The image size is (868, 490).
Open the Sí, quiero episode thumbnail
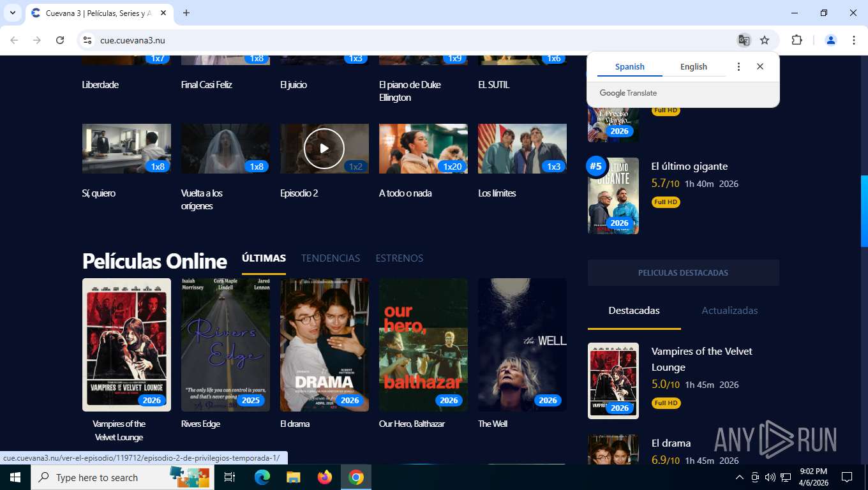click(126, 149)
